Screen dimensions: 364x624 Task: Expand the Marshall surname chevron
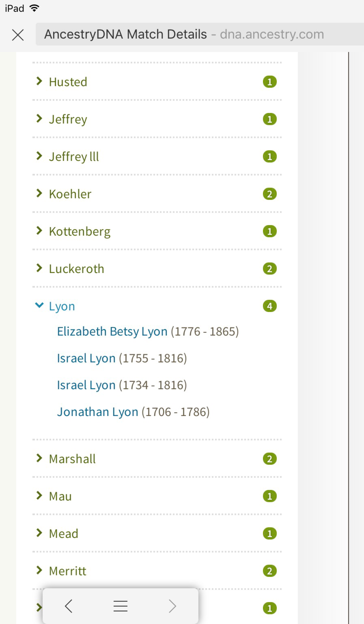(x=39, y=458)
